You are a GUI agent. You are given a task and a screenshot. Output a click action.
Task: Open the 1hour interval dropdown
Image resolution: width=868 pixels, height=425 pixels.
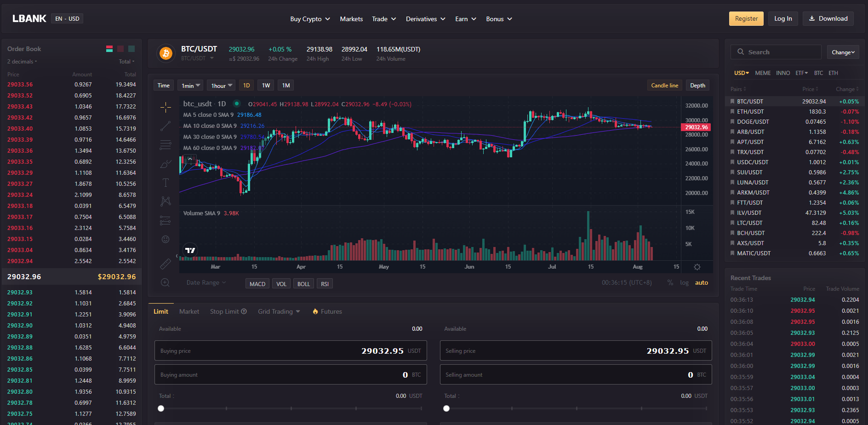pos(221,86)
